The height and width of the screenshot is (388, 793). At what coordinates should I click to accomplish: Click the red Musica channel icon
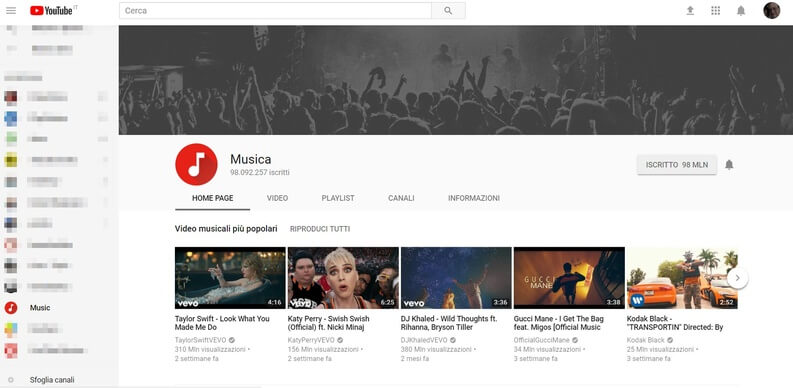point(196,164)
